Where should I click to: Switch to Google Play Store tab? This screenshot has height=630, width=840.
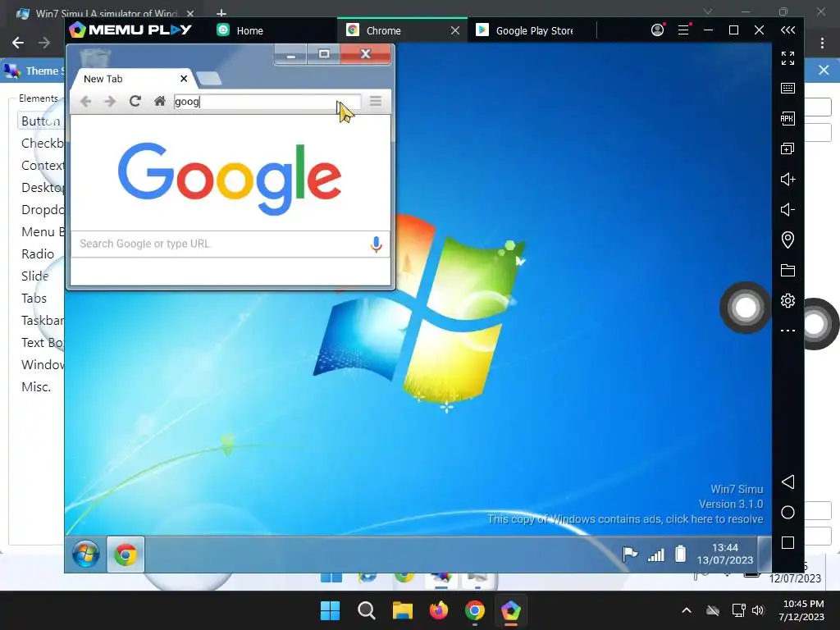pos(525,30)
